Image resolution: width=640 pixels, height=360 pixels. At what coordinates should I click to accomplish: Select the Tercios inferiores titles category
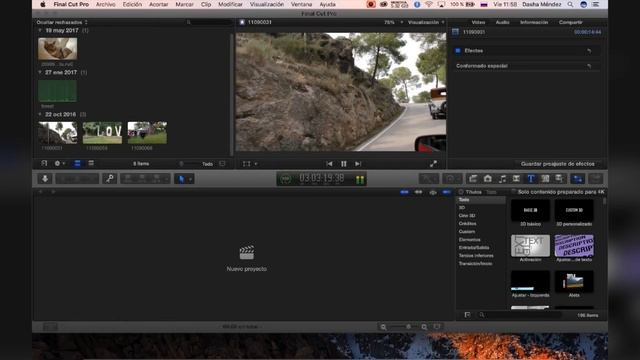point(476,256)
